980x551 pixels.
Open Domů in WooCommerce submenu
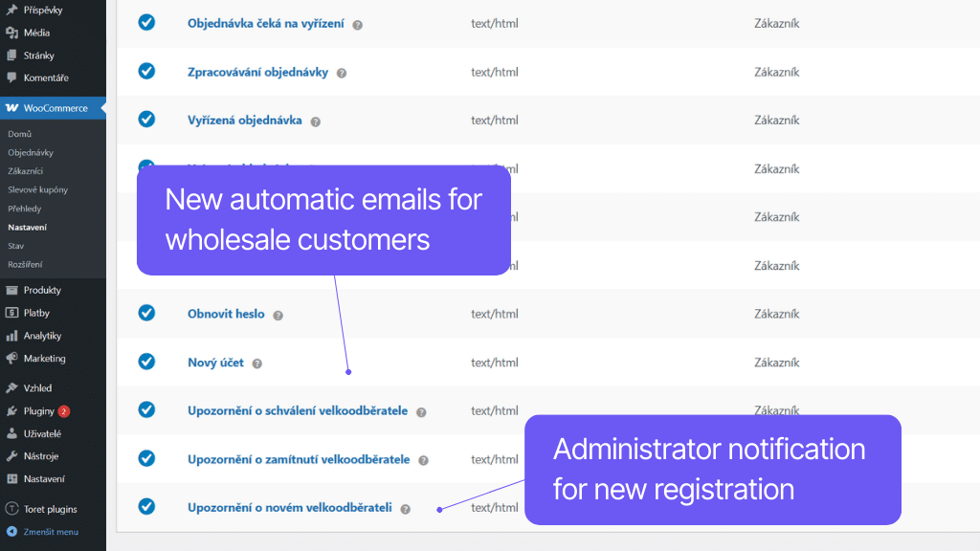pyautogui.click(x=19, y=134)
